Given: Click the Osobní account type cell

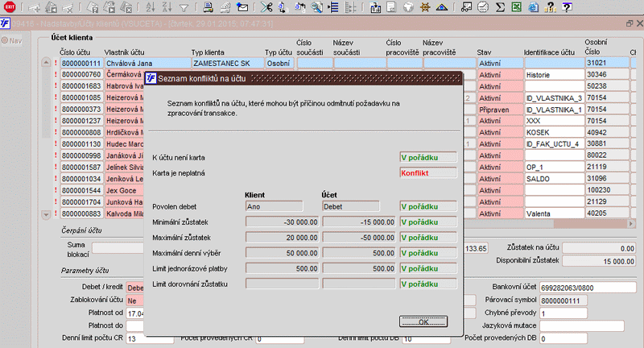Looking at the screenshot, I should pos(279,64).
